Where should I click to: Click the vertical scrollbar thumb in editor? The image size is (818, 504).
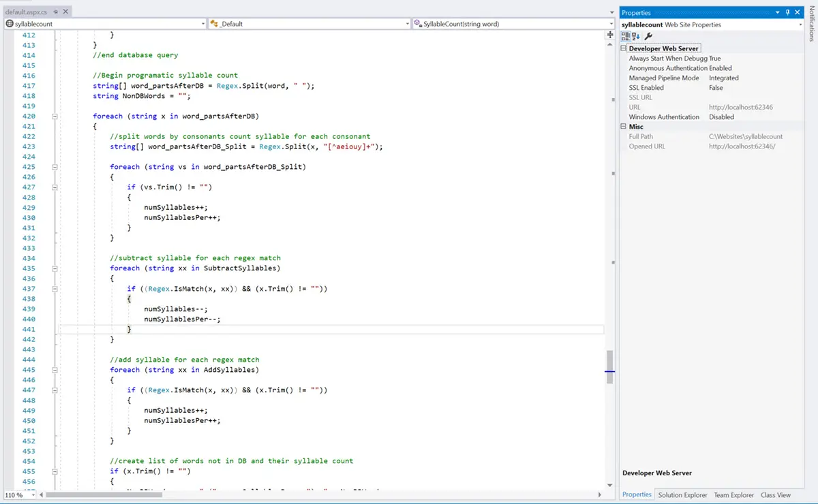610,366
